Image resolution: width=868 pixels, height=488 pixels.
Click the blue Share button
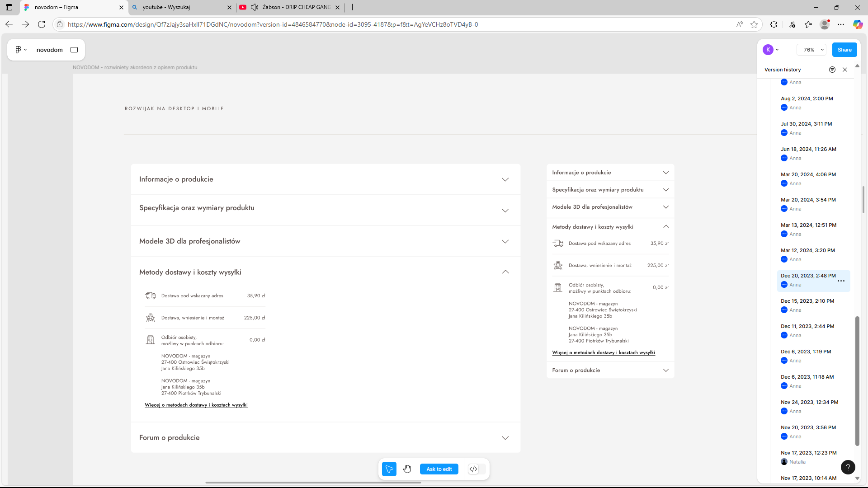click(844, 50)
